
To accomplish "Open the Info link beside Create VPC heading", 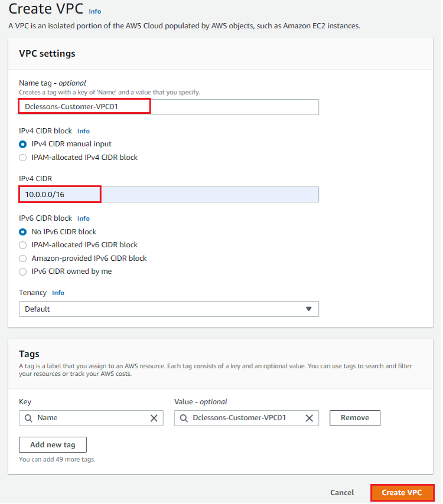I will [95, 11].
